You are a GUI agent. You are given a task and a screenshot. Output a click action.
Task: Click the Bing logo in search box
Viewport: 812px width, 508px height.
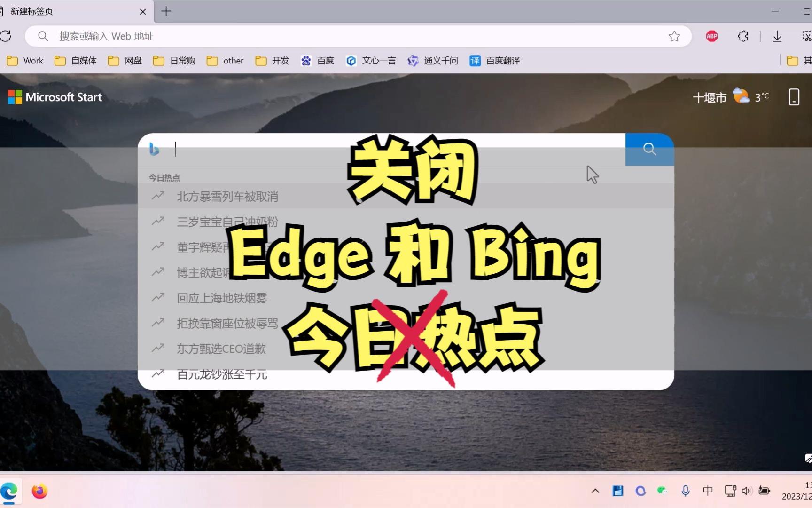click(x=154, y=149)
